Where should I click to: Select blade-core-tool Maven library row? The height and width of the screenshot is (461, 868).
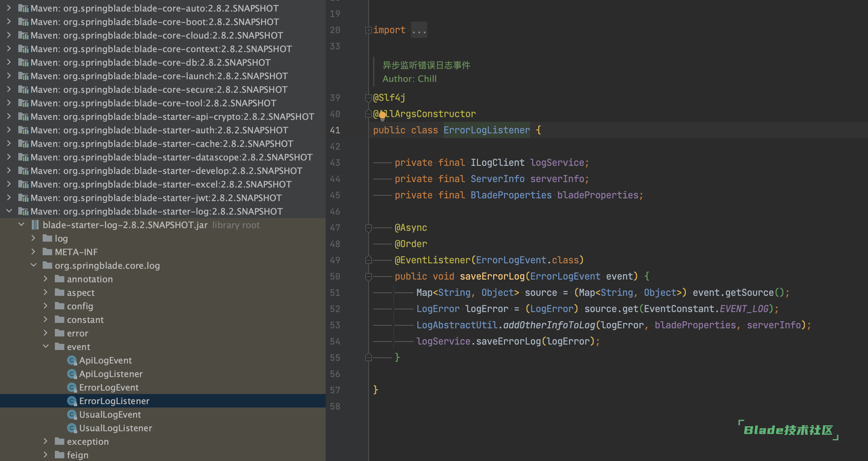pyautogui.click(x=163, y=103)
